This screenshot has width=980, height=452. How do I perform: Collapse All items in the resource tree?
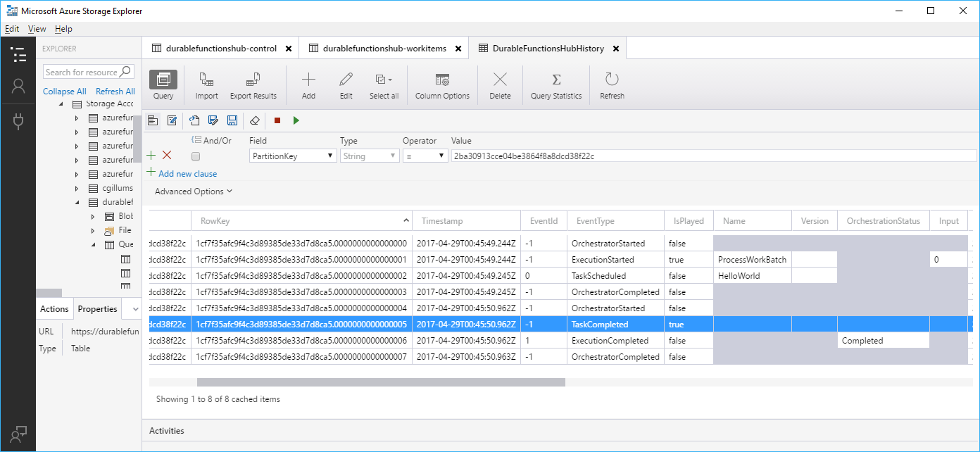point(64,91)
